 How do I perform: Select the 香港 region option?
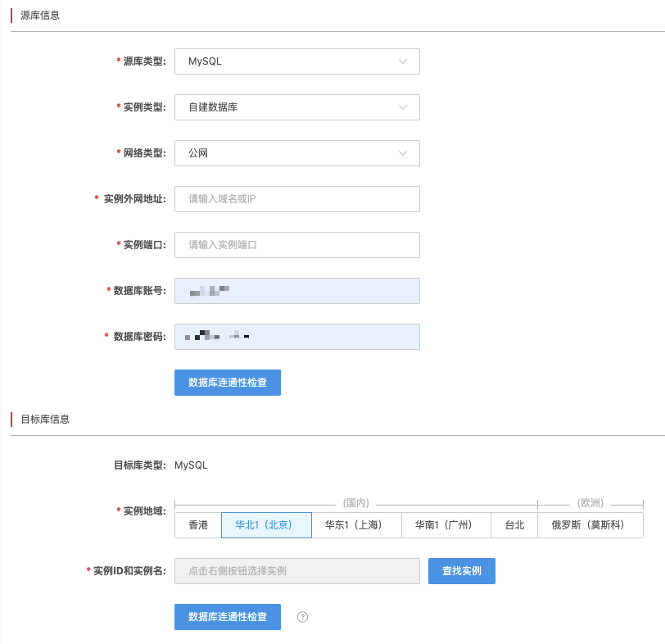point(198,525)
